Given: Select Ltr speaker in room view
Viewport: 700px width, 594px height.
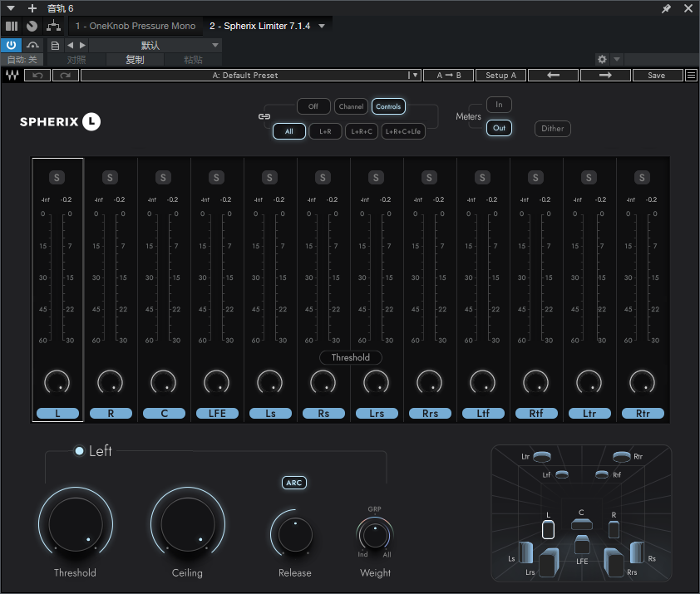Looking at the screenshot, I should [542, 457].
